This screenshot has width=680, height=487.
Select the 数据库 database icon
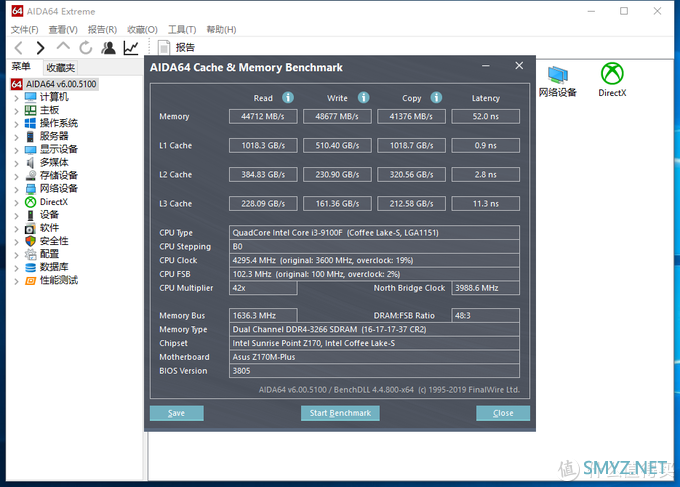(30, 267)
